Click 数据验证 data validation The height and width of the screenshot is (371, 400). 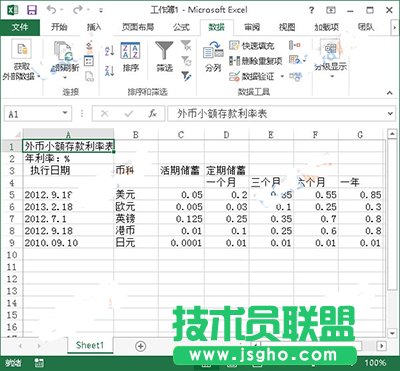click(252, 77)
